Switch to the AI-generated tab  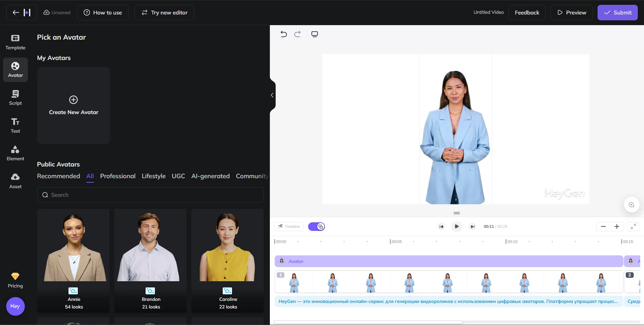[x=210, y=176]
